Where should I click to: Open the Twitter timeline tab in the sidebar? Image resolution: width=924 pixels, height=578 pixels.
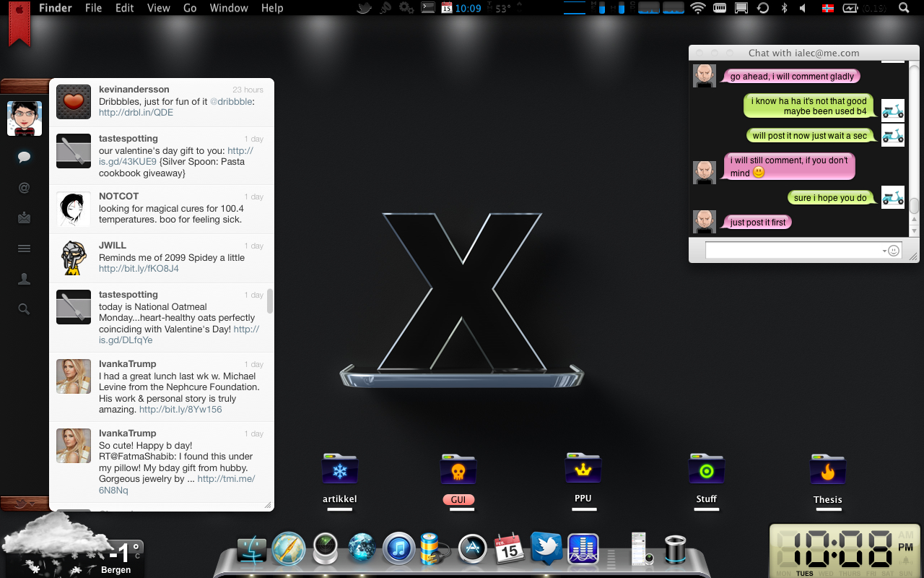[x=24, y=157]
